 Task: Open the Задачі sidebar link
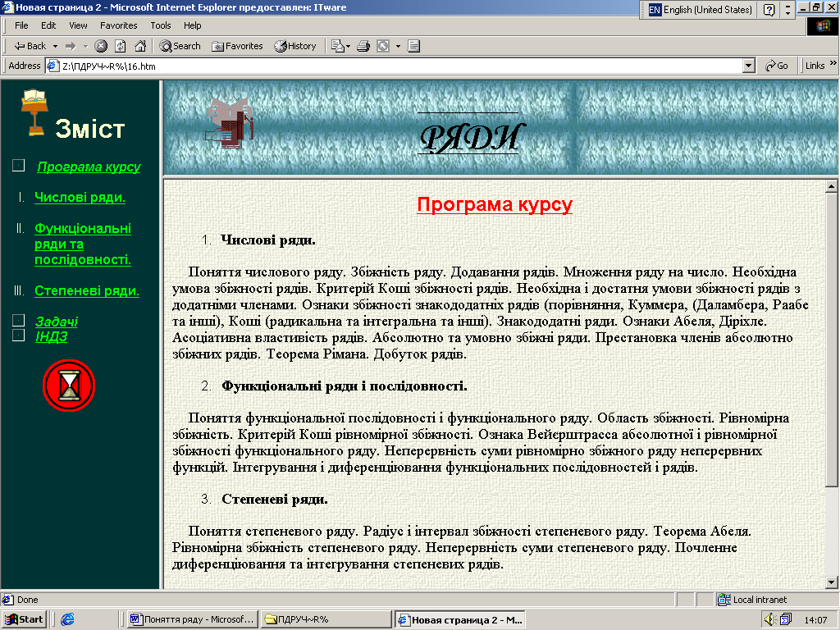coord(57,322)
